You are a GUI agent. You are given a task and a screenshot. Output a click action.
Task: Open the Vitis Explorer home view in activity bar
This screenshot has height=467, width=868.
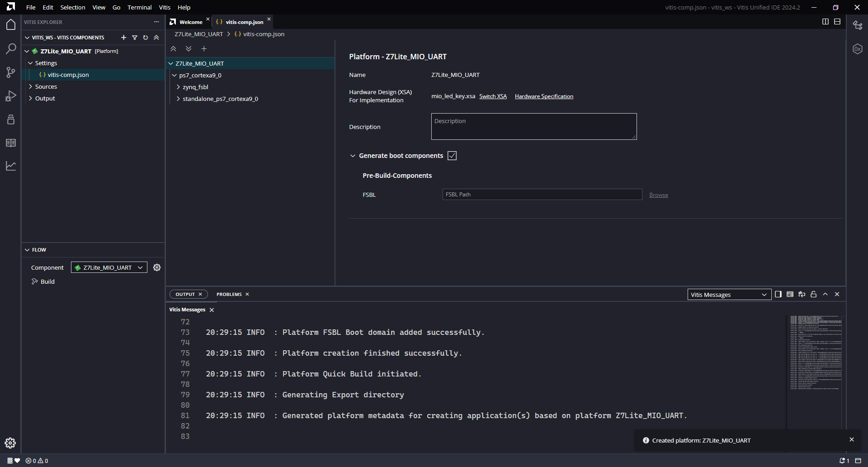click(x=11, y=25)
